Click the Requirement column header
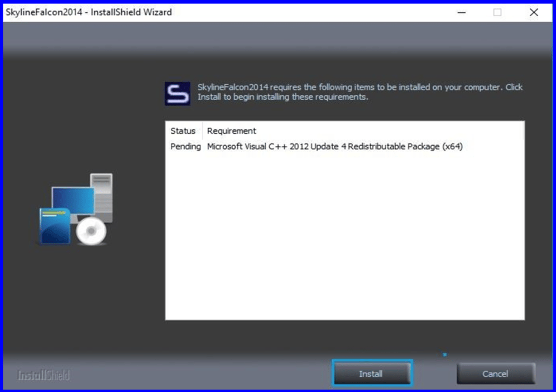 (231, 131)
